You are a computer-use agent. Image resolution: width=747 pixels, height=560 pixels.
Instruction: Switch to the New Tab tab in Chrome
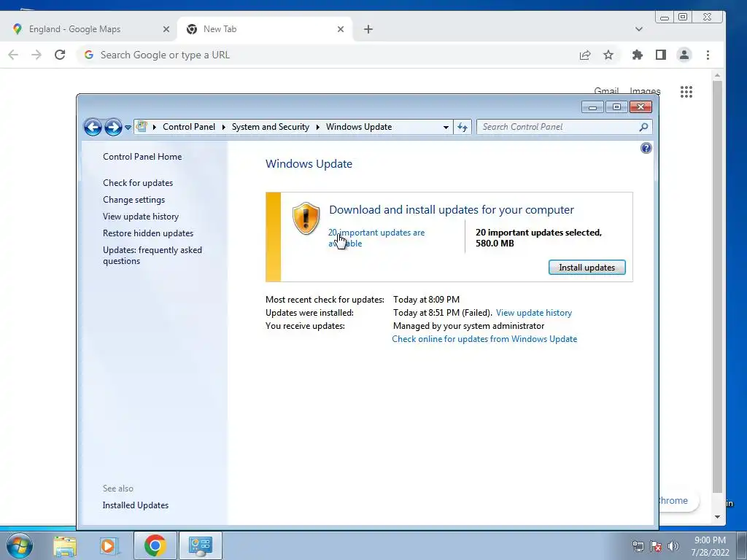pyautogui.click(x=264, y=29)
